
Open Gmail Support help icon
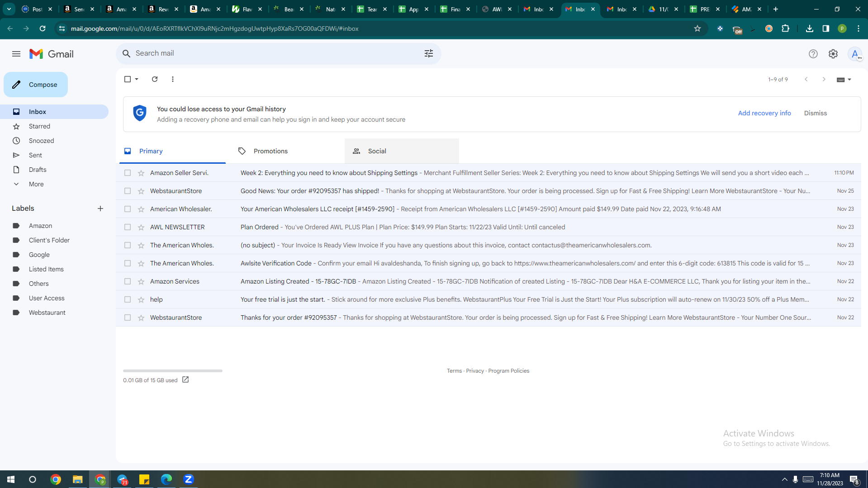coord(813,54)
